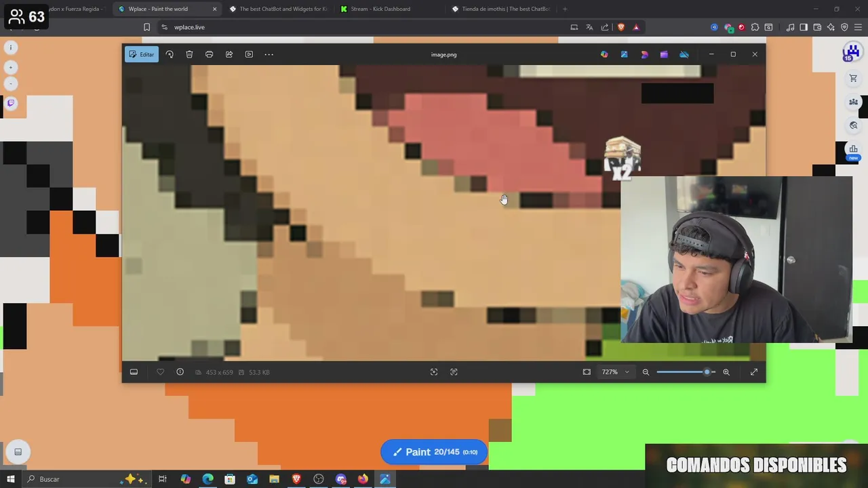This screenshot has width=868, height=488.
Task: Bookmark page icon in browser address bar
Action: (x=146, y=27)
